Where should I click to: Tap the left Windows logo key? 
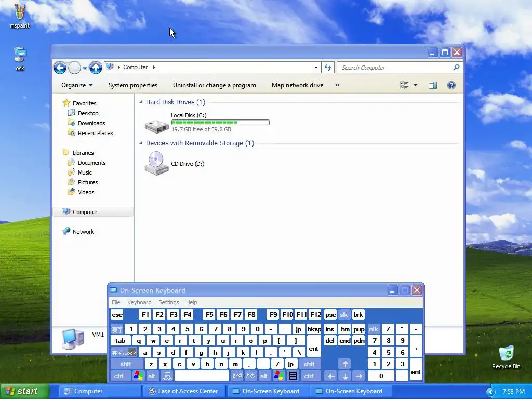(x=138, y=376)
